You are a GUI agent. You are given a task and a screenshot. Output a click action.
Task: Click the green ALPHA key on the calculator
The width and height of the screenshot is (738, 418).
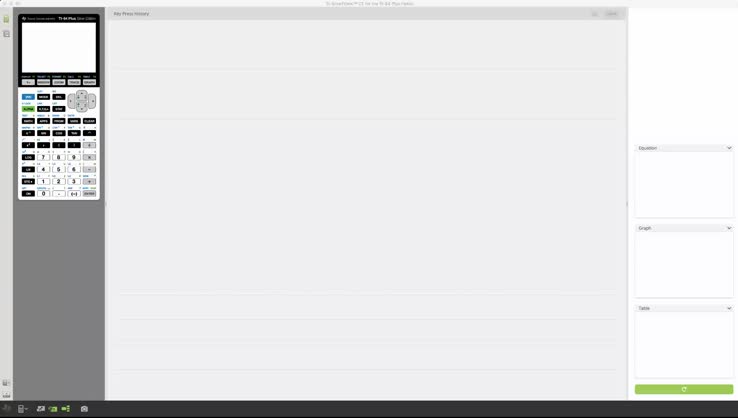(x=28, y=109)
